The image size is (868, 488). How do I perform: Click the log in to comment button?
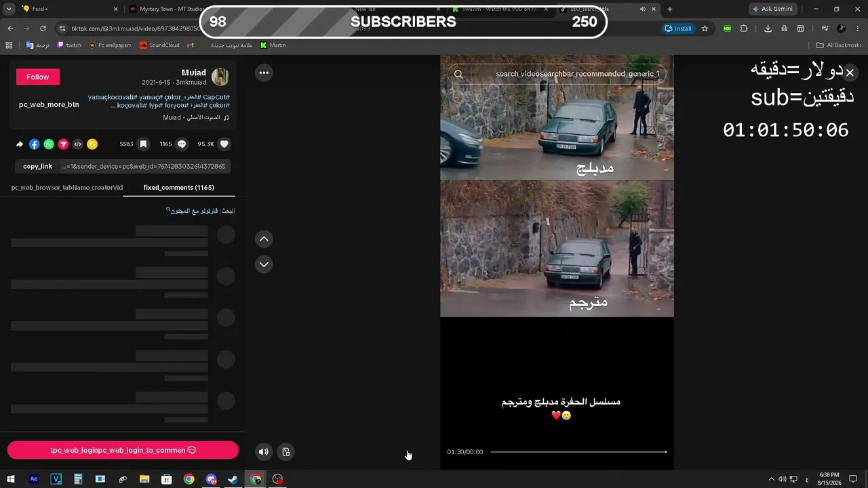click(123, 450)
